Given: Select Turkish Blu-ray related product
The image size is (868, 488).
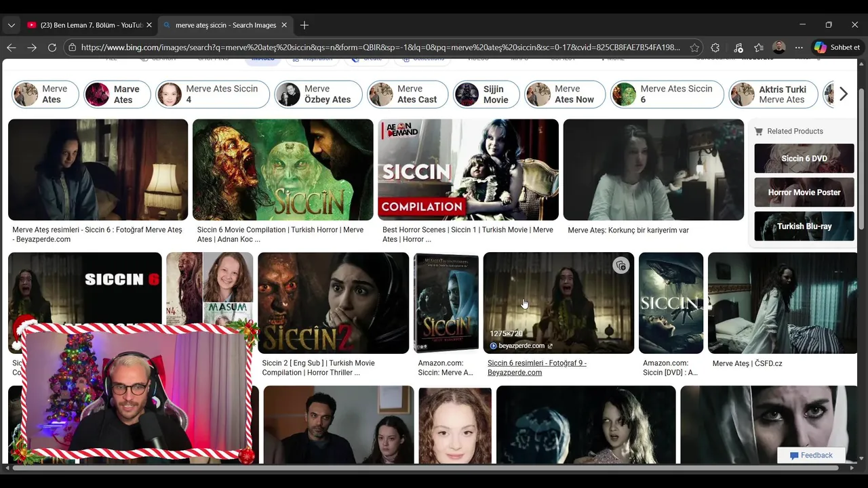Looking at the screenshot, I should pyautogui.click(x=804, y=226).
